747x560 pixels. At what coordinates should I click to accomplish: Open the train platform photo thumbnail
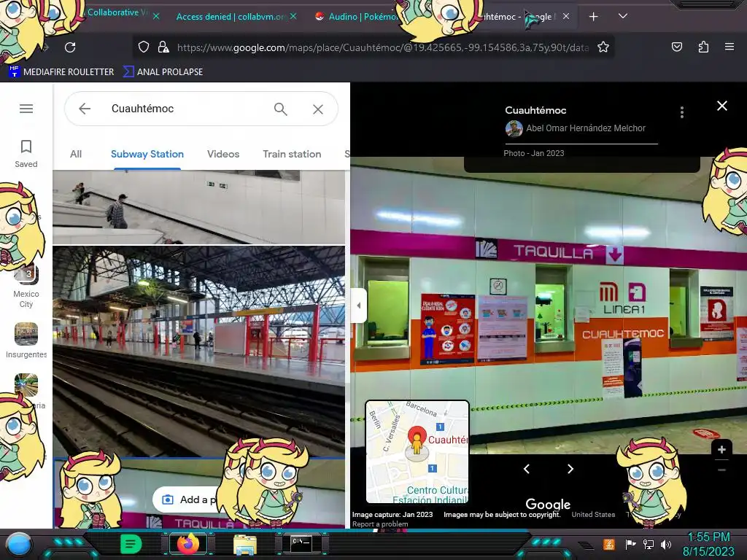coord(198,351)
